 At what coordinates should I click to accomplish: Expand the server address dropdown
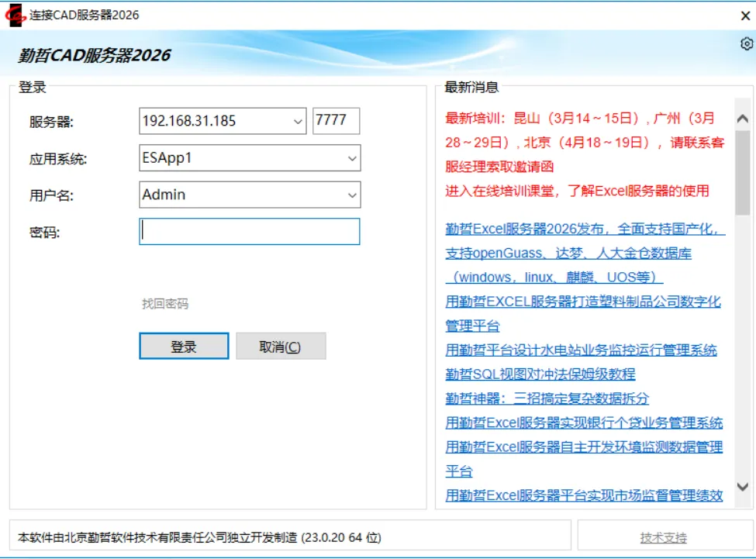pyautogui.click(x=298, y=122)
